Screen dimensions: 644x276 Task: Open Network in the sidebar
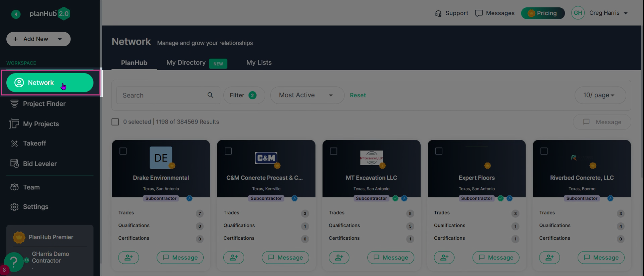[50, 83]
